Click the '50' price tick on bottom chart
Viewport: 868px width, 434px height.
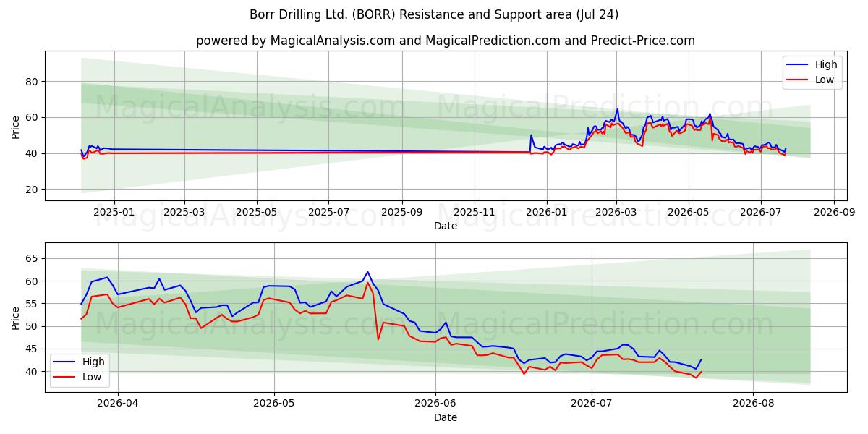33,326
